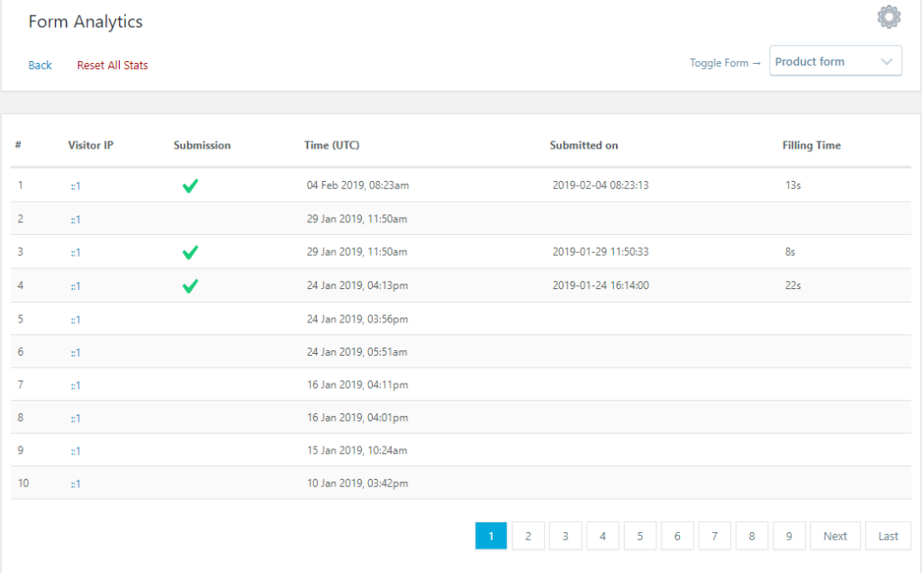Screen dimensions: 922x588
Task: Click the Next page button
Action: (835, 535)
